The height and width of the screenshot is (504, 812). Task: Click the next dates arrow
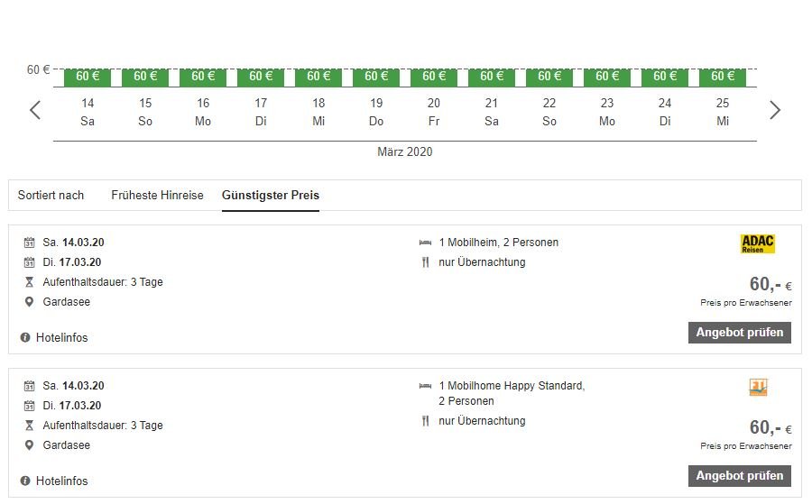coord(774,110)
